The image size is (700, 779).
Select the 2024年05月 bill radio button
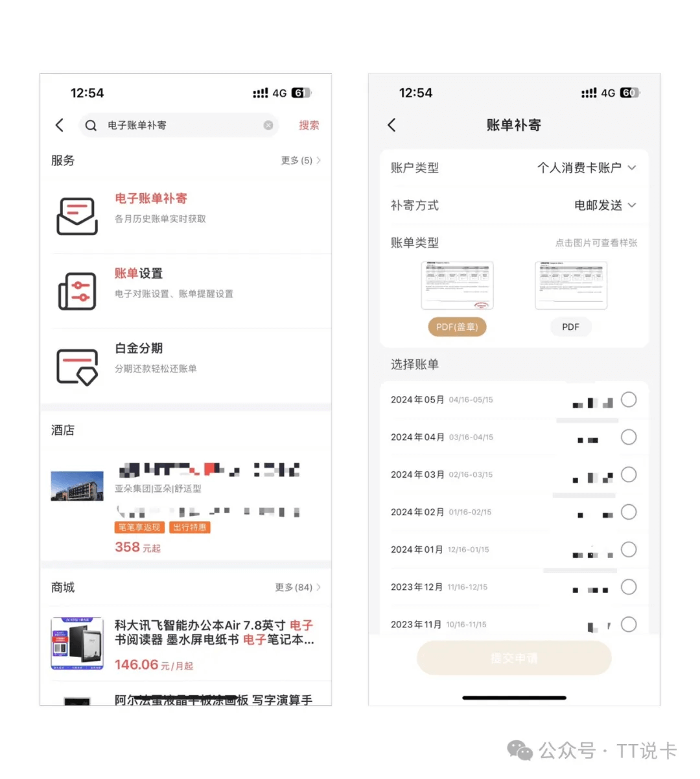pyautogui.click(x=628, y=400)
